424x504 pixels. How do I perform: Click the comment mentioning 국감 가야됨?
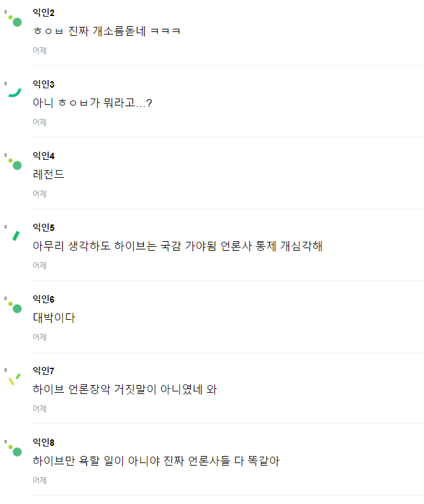click(x=177, y=246)
